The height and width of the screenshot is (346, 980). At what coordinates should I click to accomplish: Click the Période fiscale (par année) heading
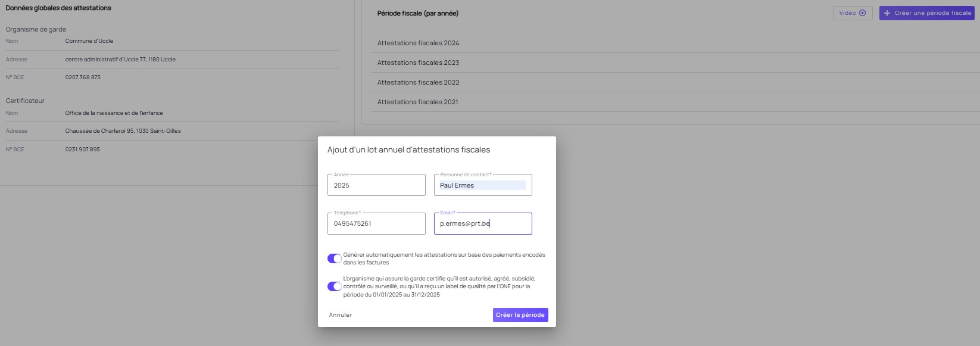tap(417, 13)
